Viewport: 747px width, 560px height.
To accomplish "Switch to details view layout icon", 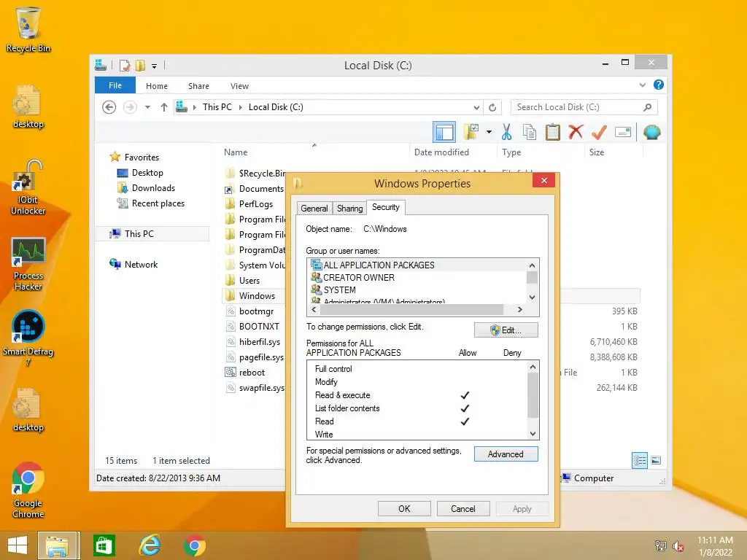I will coord(639,460).
